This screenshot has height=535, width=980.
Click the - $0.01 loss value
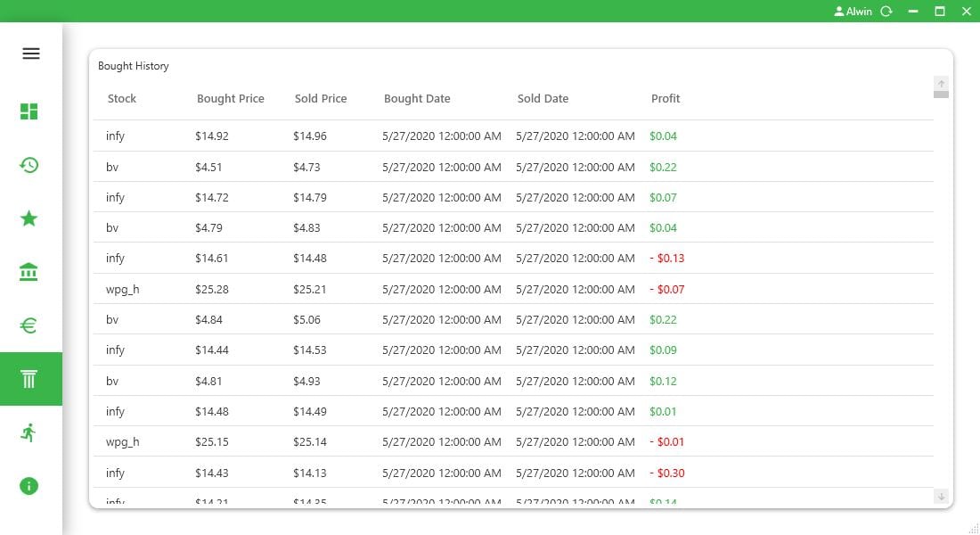[667, 442]
